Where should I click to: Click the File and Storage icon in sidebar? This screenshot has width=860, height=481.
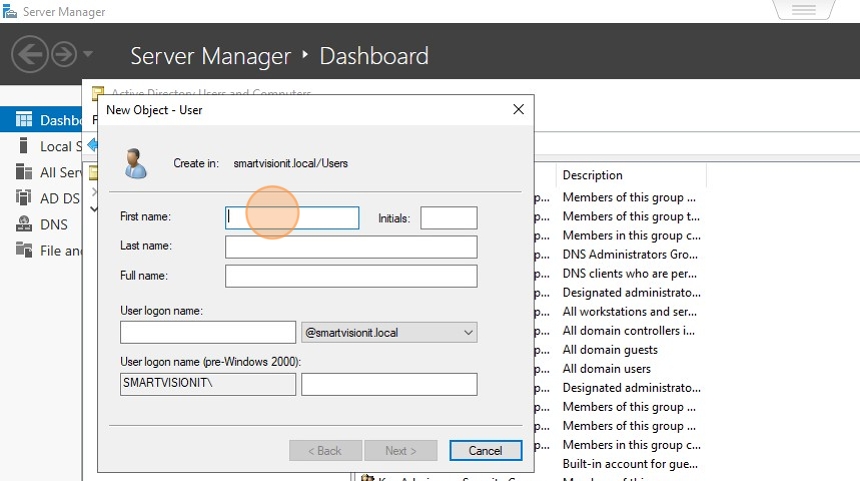(x=24, y=250)
